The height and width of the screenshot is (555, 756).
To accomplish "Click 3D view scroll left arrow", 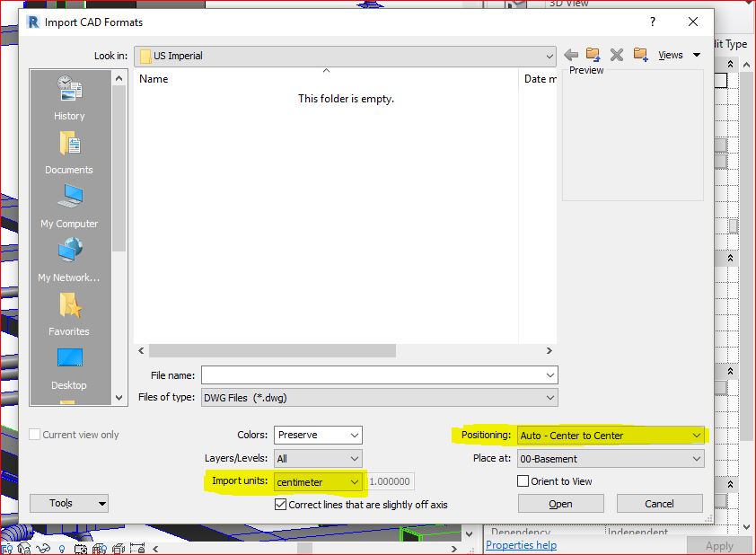I will [155, 549].
